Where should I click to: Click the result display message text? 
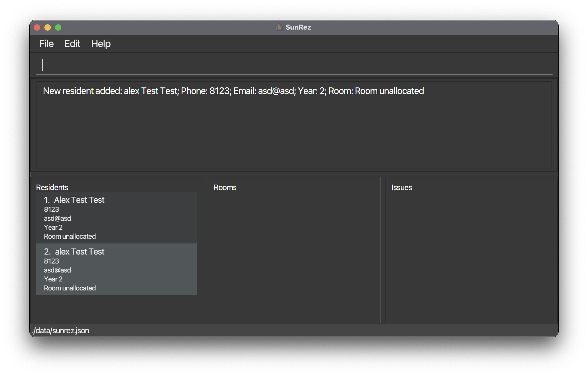[x=233, y=91]
